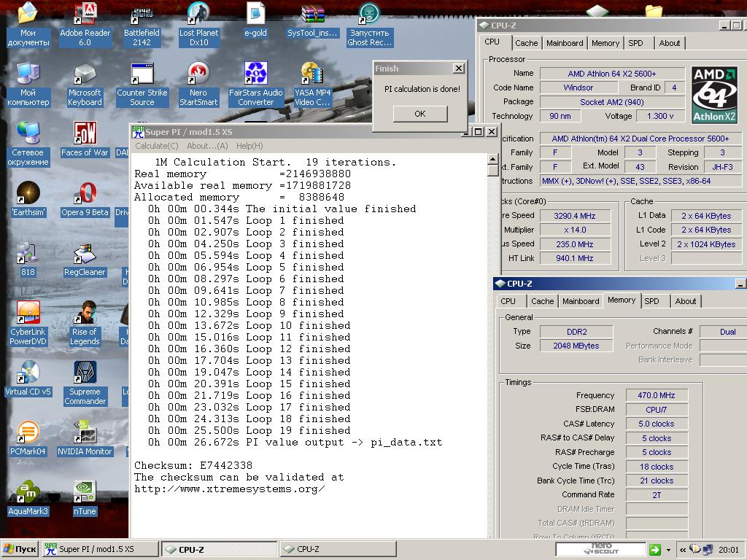Click the Multiplier value x 14.0
Image resolution: width=747 pixels, height=560 pixels.
tap(575, 230)
